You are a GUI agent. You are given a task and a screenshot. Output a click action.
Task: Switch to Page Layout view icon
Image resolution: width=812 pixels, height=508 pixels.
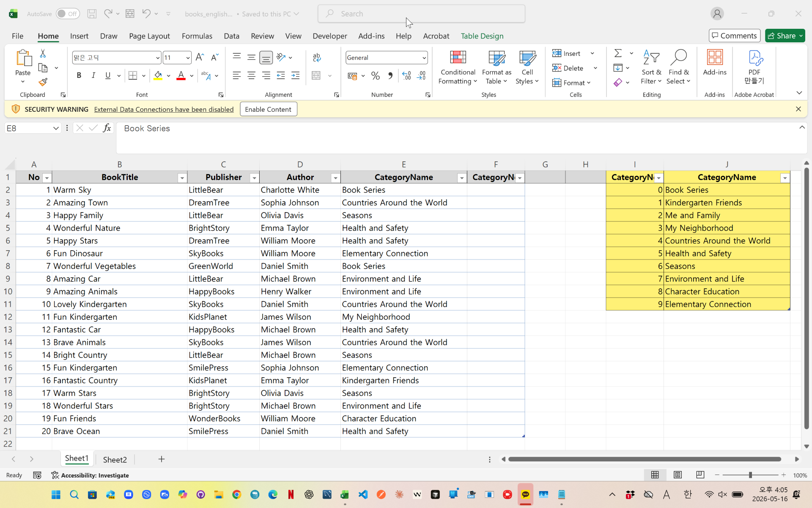coord(678,475)
